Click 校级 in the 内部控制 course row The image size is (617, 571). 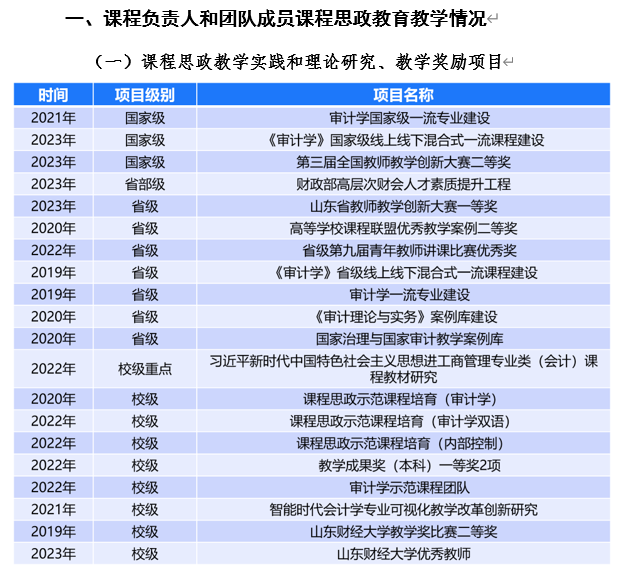point(144,443)
